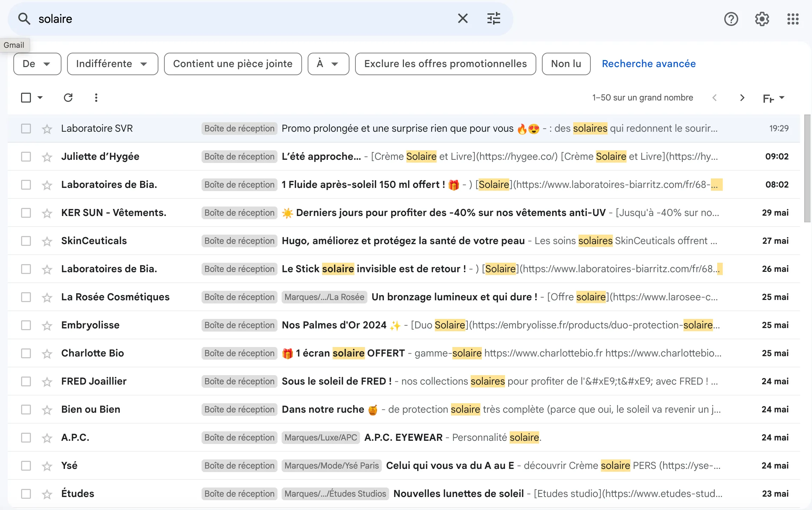Click the Marques/.../Études Studios label tag
The image size is (812, 510).
(335, 494)
